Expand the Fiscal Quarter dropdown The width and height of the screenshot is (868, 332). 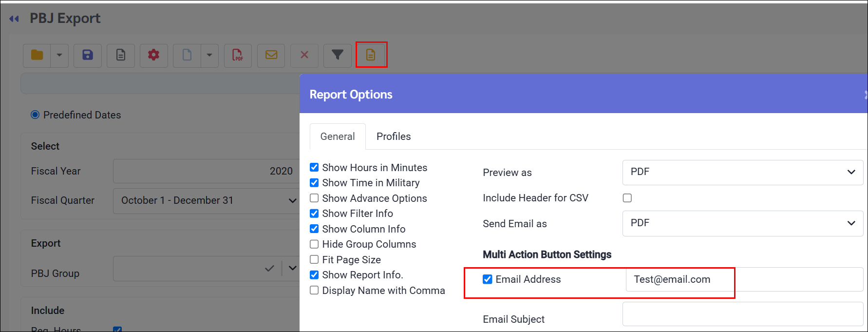click(x=206, y=200)
